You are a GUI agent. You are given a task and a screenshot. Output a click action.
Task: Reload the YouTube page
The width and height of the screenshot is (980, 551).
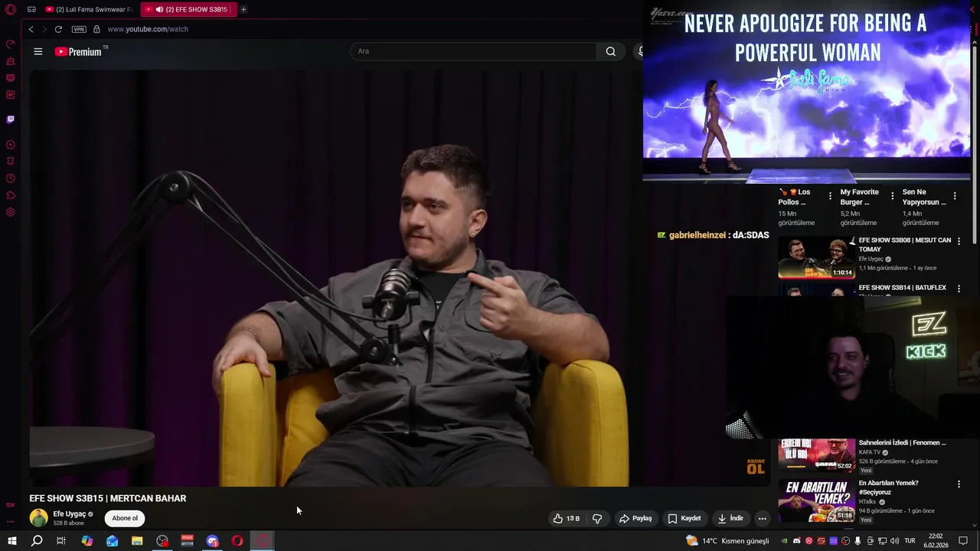(x=58, y=29)
